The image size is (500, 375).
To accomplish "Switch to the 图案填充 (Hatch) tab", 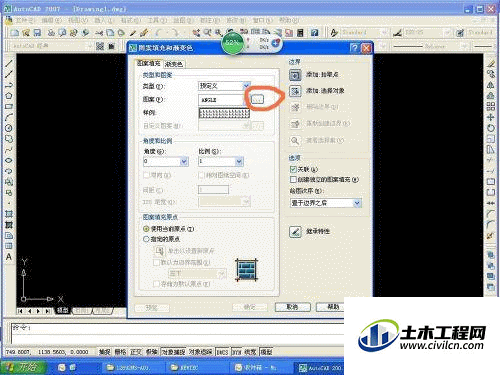I will coord(149,63).
